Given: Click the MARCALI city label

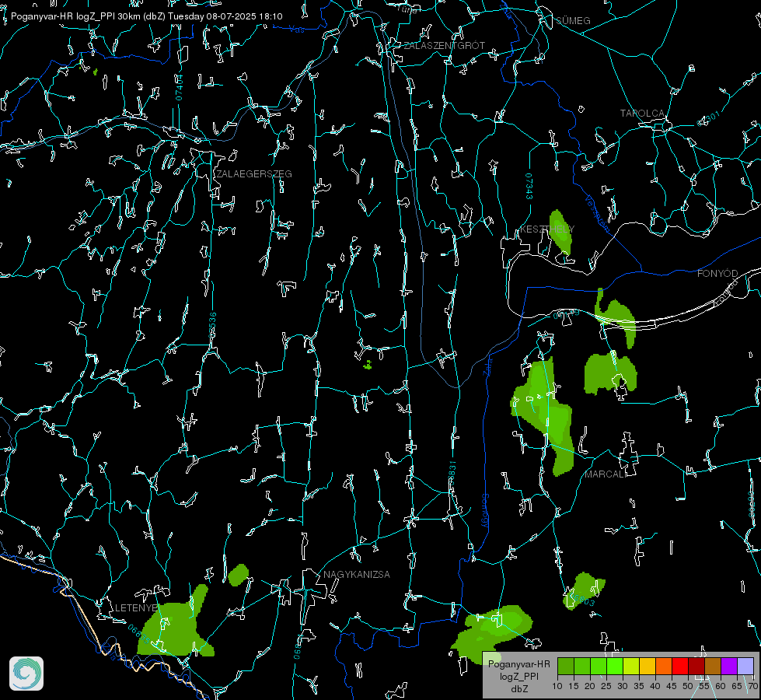Looking at the screenshot, I should point(606,474).
